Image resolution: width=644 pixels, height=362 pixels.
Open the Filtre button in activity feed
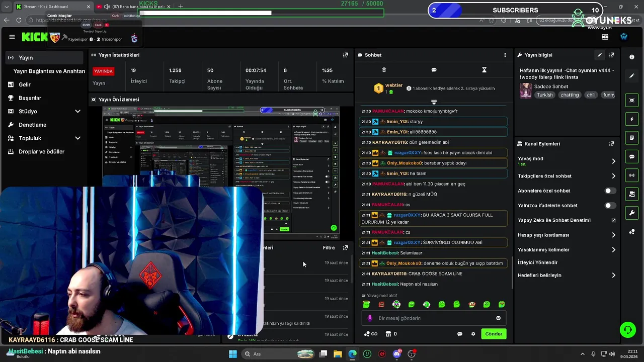[x=329, y=248]
